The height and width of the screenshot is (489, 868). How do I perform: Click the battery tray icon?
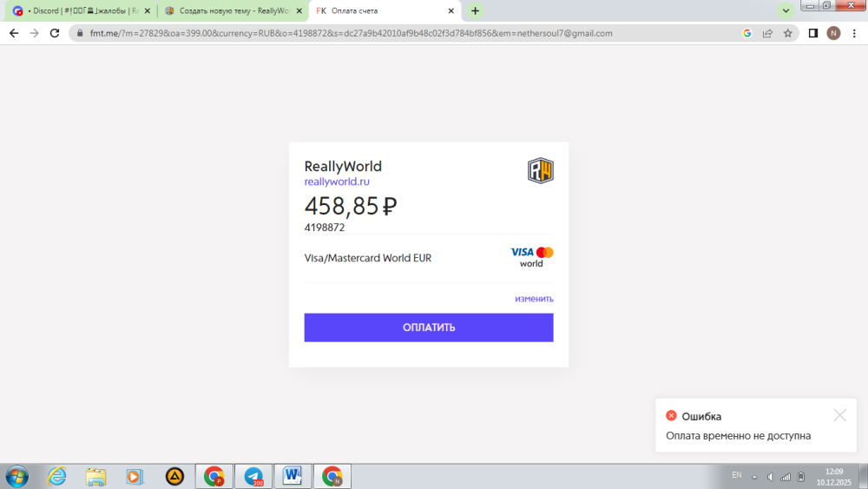tap(801, 477)
